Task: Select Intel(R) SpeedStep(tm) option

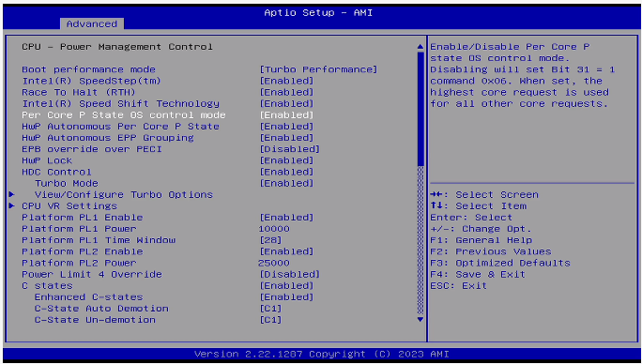Action: click(91, 81)
